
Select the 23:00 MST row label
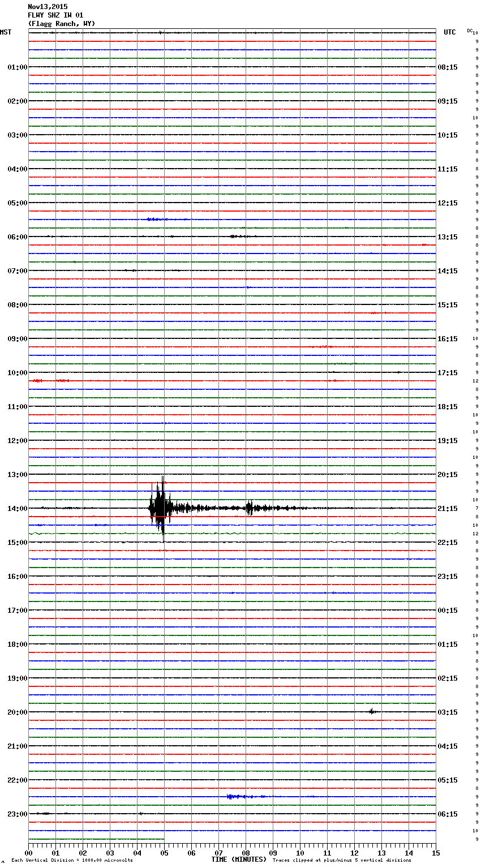tap(18, 814)
